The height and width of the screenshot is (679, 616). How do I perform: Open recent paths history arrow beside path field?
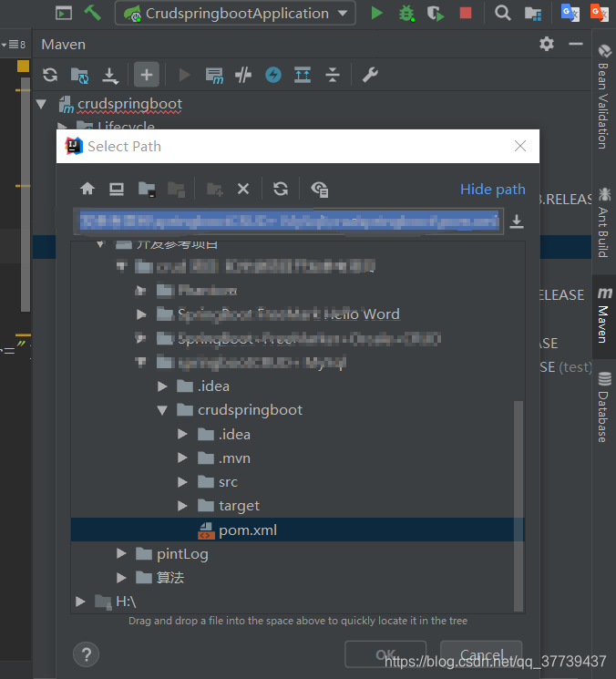(x=517, y=221)
